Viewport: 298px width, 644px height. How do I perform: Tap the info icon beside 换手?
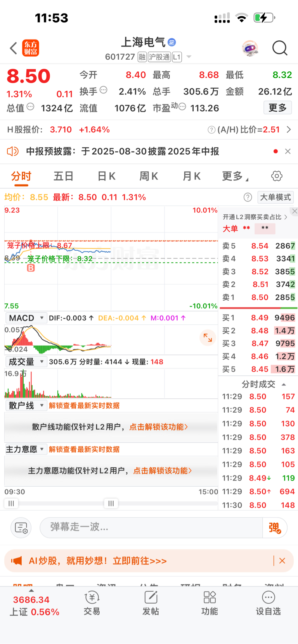104,90
